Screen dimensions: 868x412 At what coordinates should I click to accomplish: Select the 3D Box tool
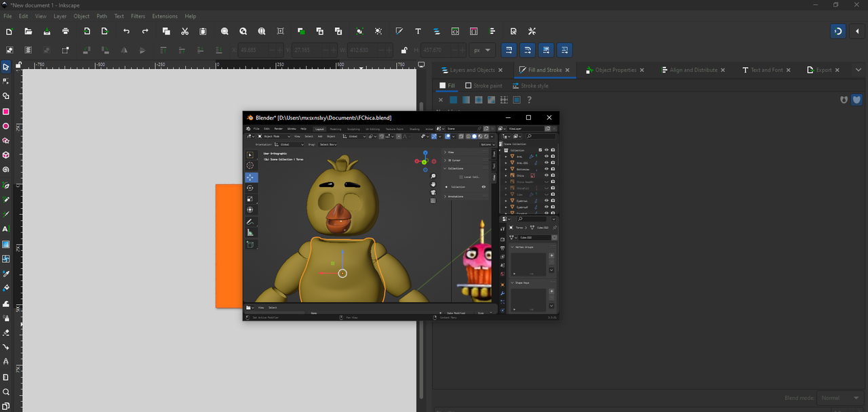(6, 155)
